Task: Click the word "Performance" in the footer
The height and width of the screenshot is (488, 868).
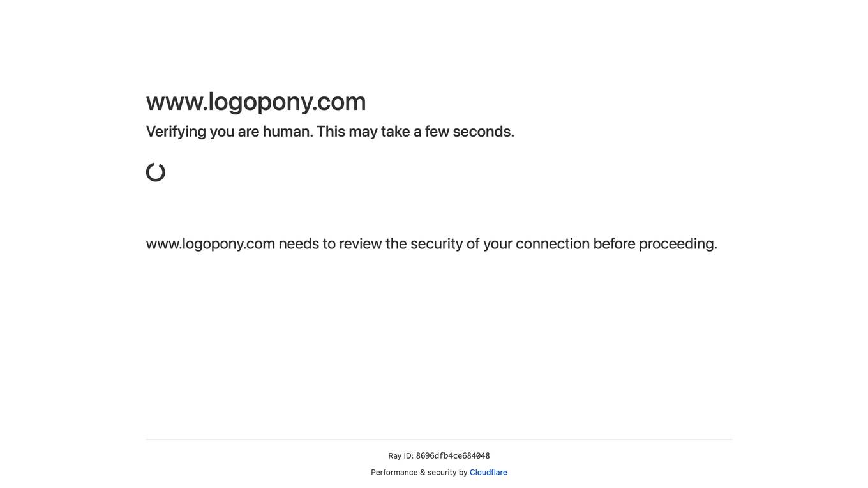Action: click(x=394, y=473)
